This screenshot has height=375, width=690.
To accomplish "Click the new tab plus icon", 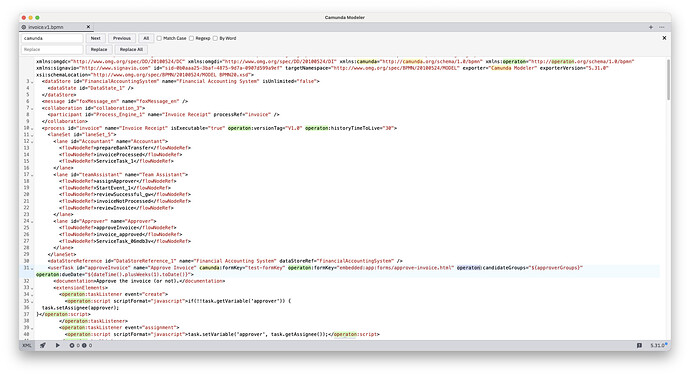I will (x=651, y=27).
